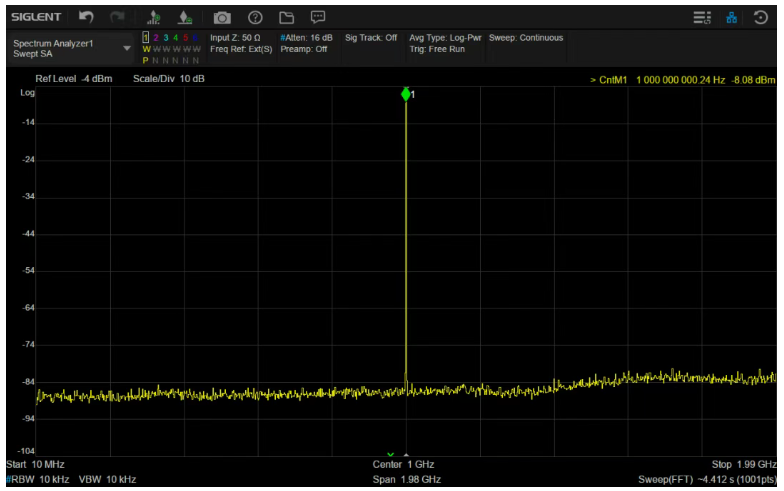Toggle Sig Track: Off
This screenshot has height=491, width=784.
coord(370,38)
